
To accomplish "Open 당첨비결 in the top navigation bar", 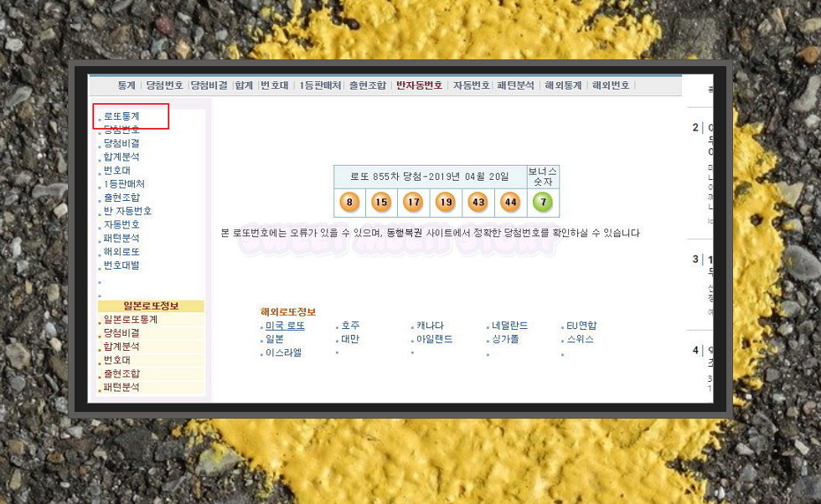I will pyautogui.click(x=209, y=85).
